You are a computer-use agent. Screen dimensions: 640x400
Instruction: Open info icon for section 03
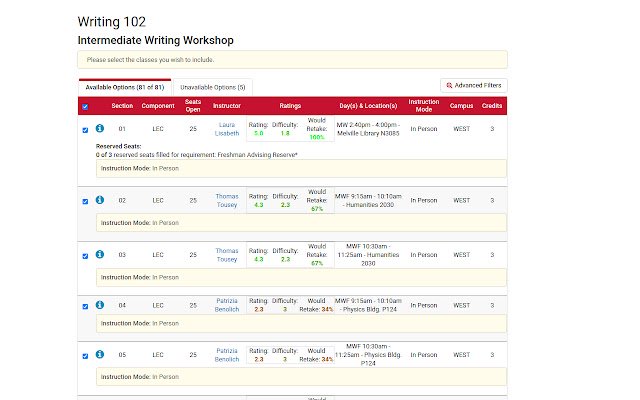pyautogui.click(x=100, y=254)
